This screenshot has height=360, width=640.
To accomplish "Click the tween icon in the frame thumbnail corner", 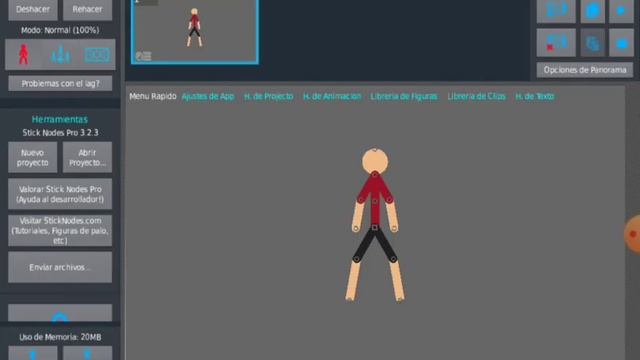I will click(144, 56).
